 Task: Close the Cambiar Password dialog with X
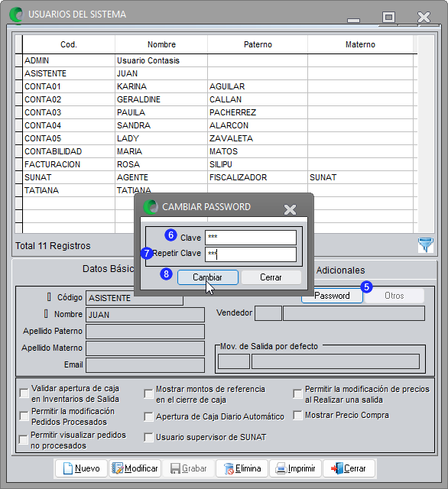[x=290, y=209]
